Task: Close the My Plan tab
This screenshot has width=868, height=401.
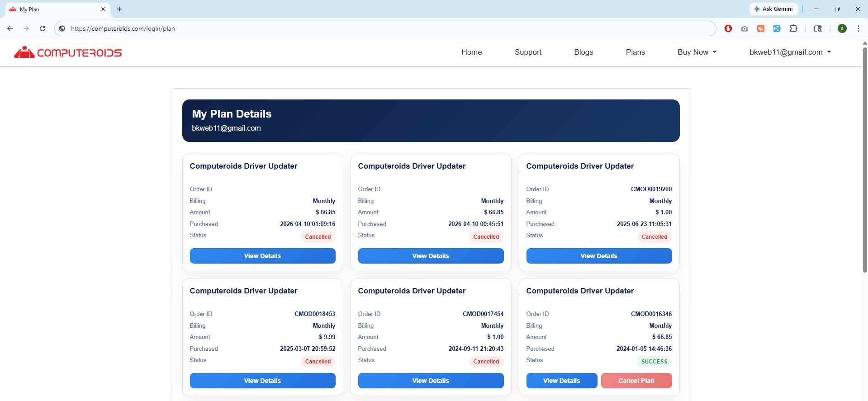Action: 103,9
